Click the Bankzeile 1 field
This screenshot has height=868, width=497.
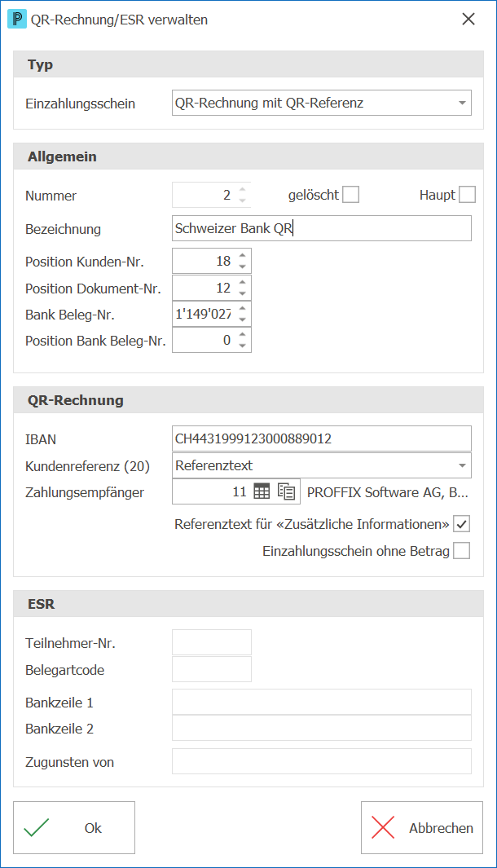click(322, 702)
